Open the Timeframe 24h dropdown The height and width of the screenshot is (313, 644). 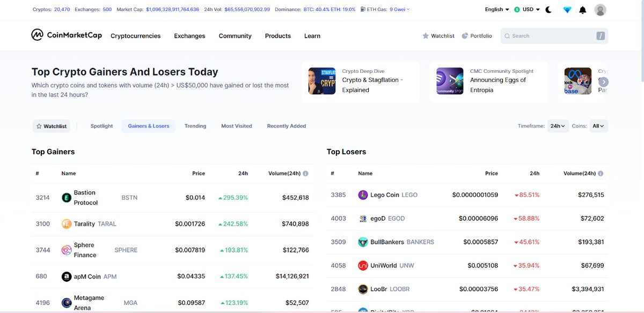[x=558, y=126]
